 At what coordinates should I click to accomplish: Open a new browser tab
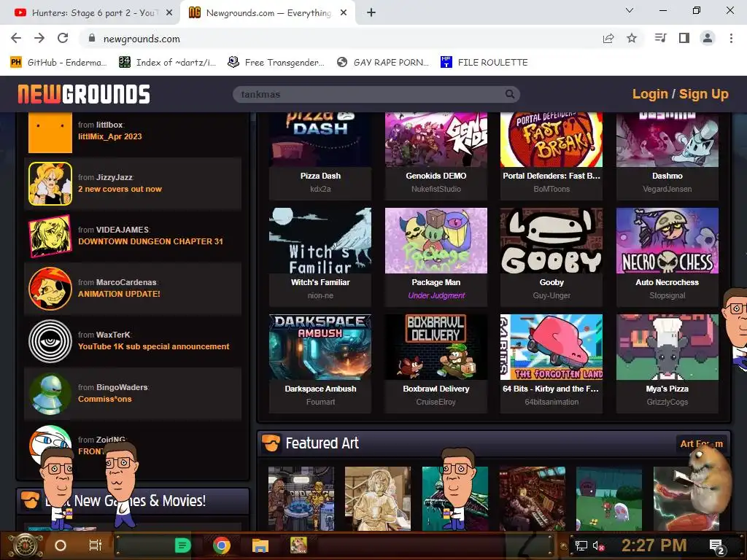[371, 13]
